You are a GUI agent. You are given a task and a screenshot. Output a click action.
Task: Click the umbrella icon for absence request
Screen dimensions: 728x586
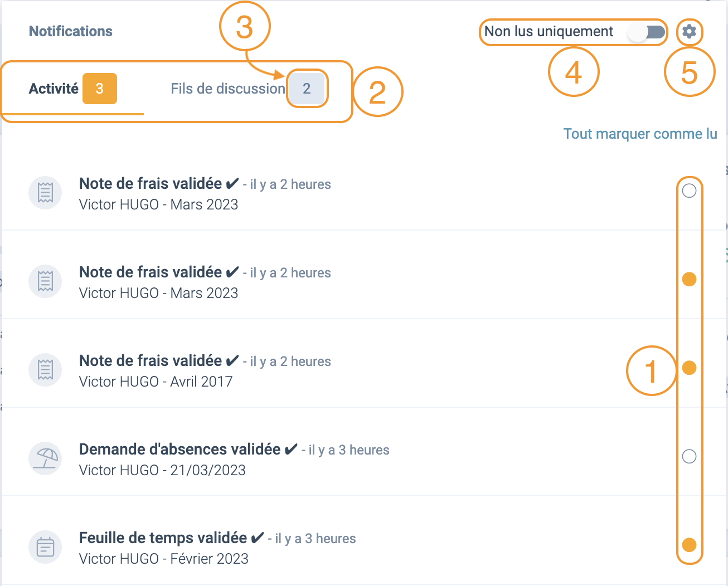click(45, 458)
